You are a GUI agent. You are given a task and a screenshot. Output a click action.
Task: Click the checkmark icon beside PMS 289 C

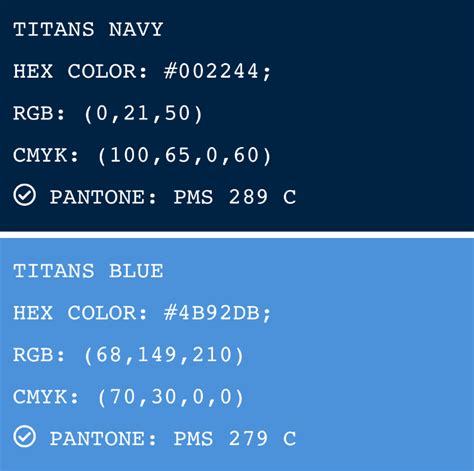click(25, 195)
